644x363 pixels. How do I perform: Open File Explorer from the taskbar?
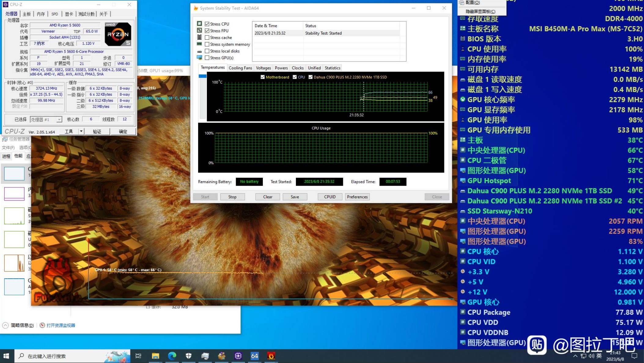point(155,356)
